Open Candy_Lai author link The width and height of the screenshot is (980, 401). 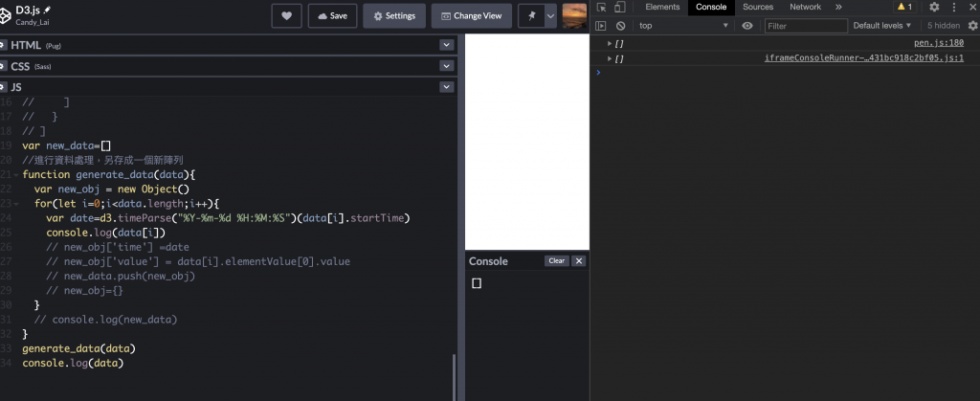point(33,22)
